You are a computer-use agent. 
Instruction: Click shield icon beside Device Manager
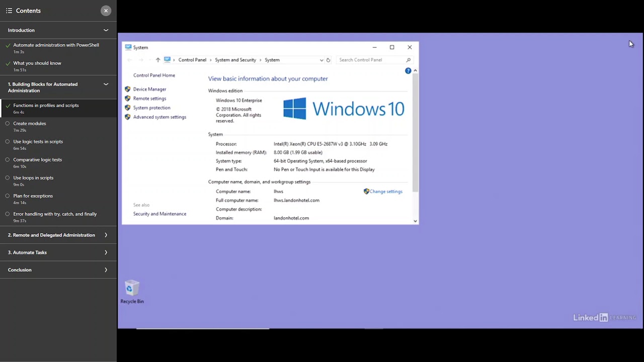point(128,89)
